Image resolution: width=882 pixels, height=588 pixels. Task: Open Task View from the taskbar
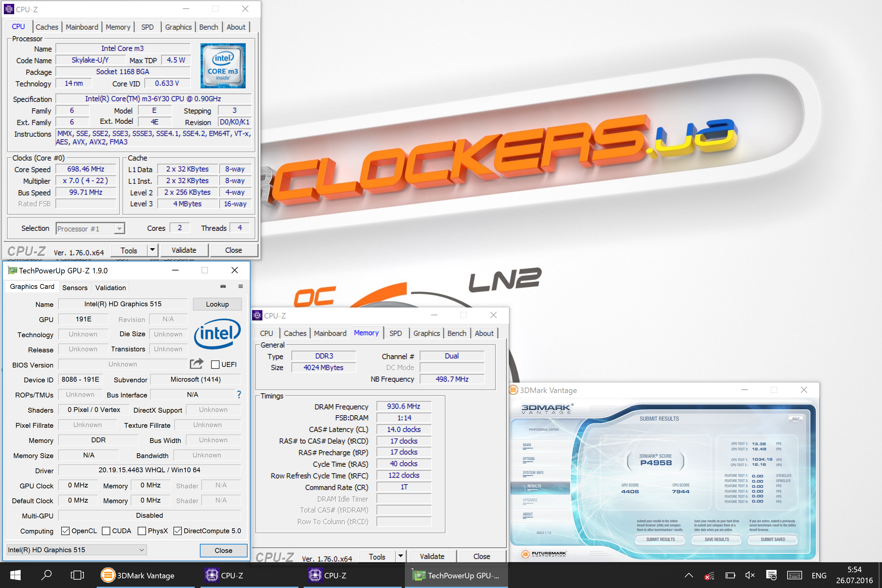coord(77,575)
